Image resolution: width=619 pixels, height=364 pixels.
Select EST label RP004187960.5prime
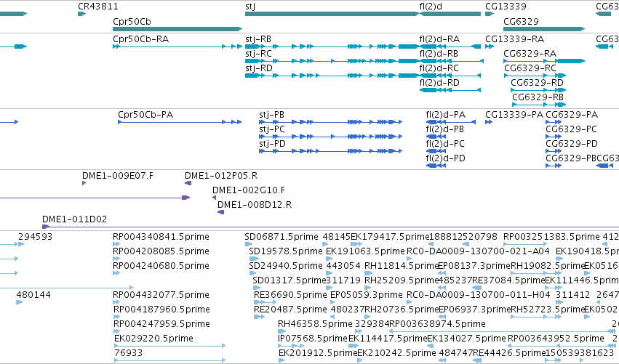(161, 310)
